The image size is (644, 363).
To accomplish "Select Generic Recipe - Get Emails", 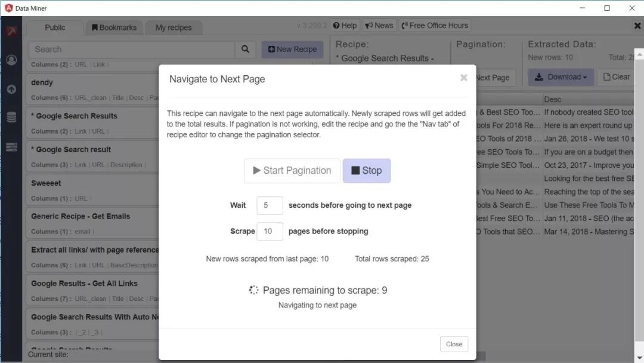I will coord(92,223).
